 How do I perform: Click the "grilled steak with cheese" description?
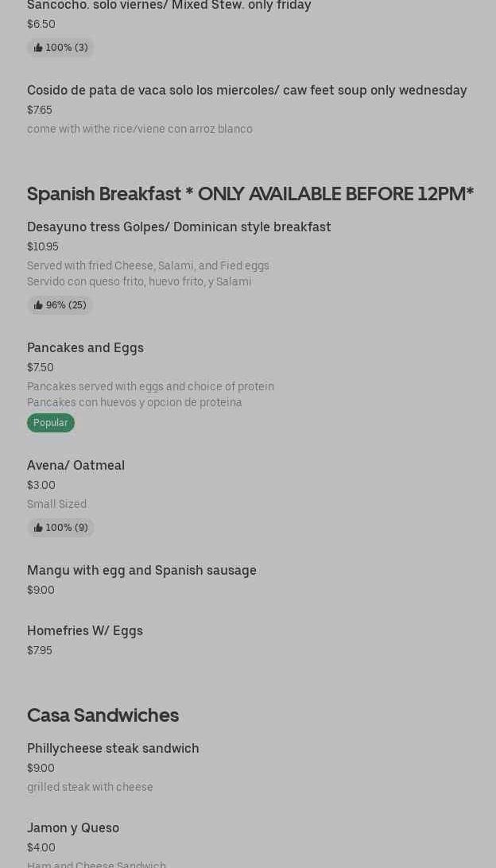click(90, 788)
